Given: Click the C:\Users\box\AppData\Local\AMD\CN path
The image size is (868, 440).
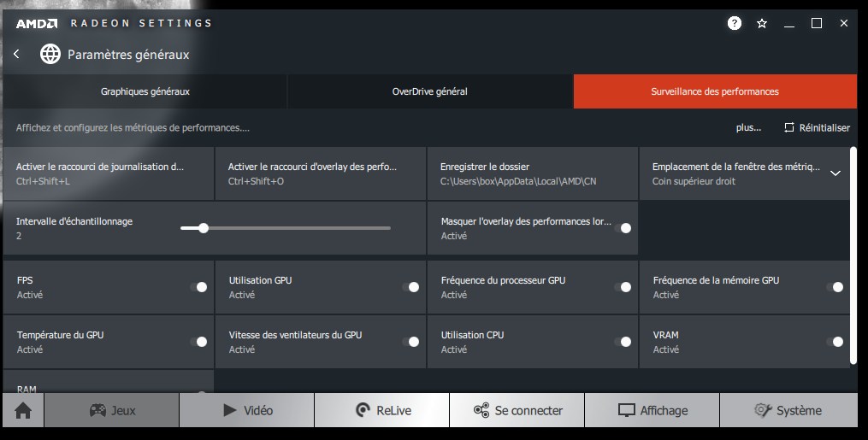Looking at the screenshot, I should coord(518,181).
